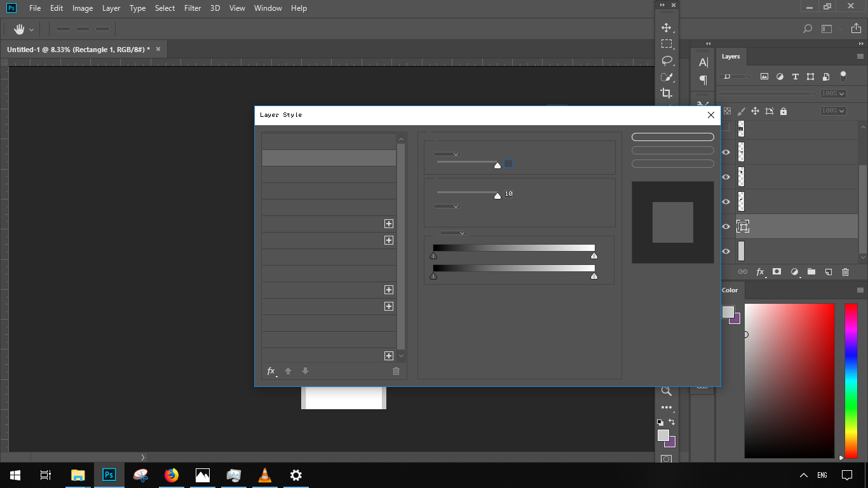Click the rainbow hue slider in Color panel
868x488 pixels.
[851, 381]
